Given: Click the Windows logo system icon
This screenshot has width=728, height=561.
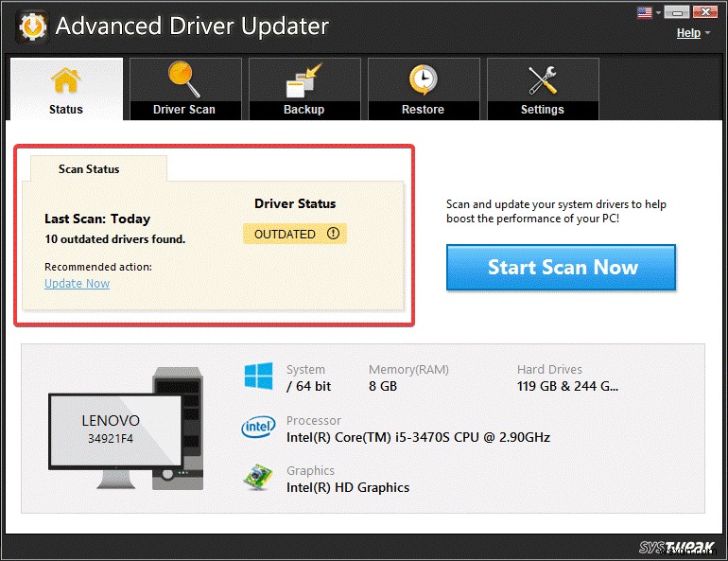Looking at the screenshot, I should [x=259, y=376].
